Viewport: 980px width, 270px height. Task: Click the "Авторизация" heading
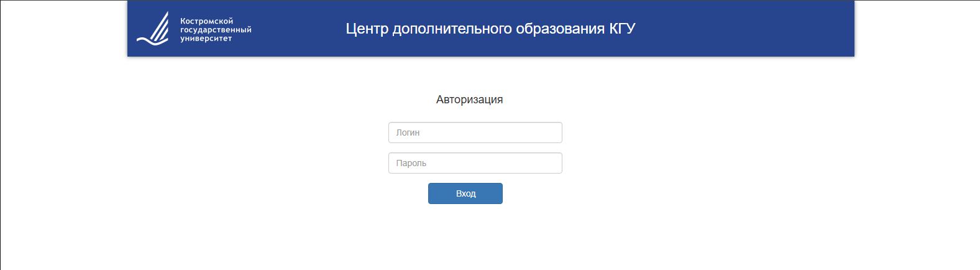pyautogui.click(x=469, y=100)
